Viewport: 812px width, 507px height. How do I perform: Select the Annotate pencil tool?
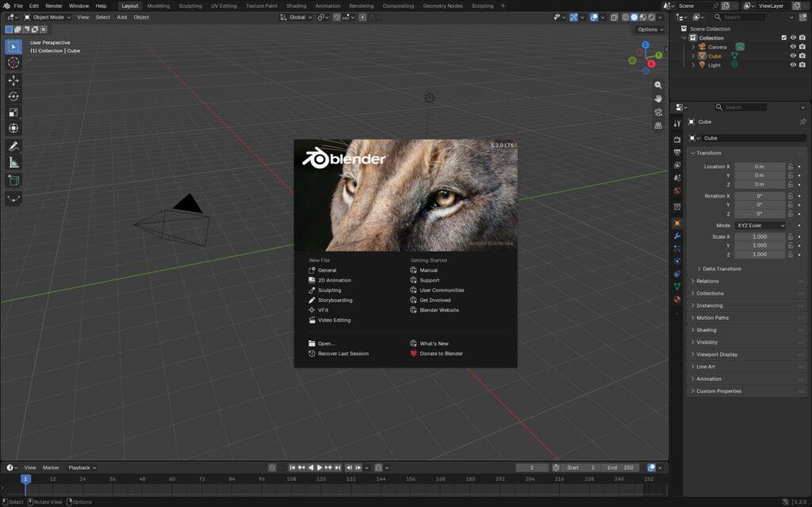point(13,147)
